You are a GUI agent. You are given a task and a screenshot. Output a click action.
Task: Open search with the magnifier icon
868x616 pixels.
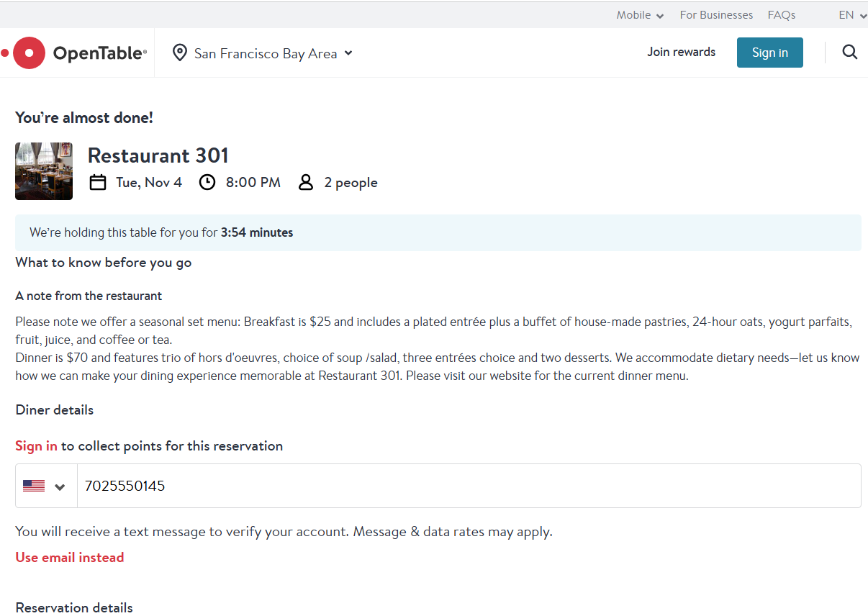pos(849,53)
